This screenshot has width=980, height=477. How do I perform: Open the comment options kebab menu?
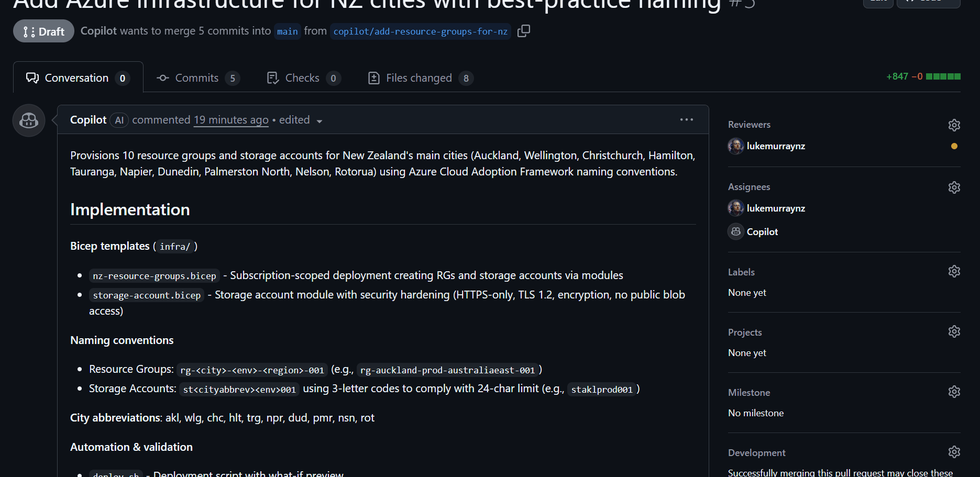686,119
